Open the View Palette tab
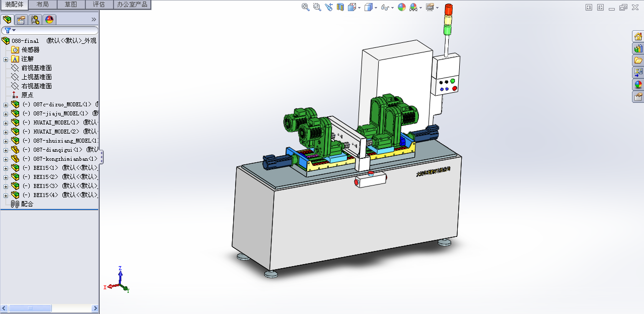The width and height of the screenshot is (644, 314). point(638,73)
